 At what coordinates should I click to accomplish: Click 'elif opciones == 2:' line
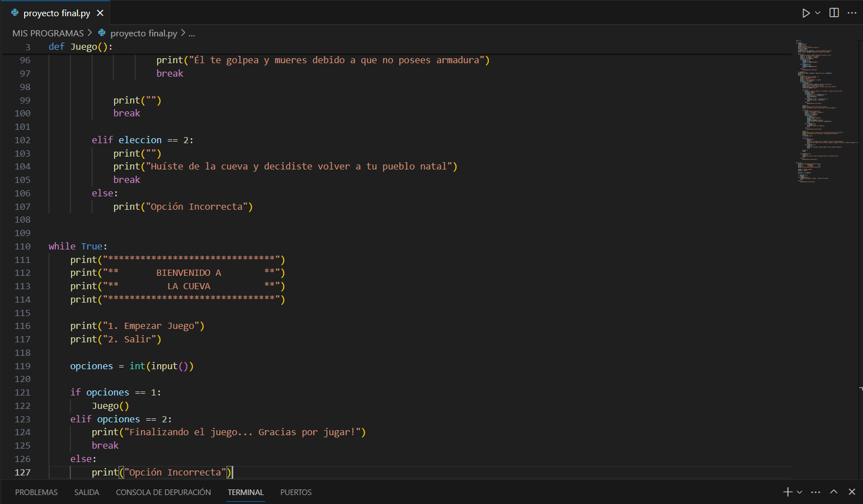[x=121, y=419]
